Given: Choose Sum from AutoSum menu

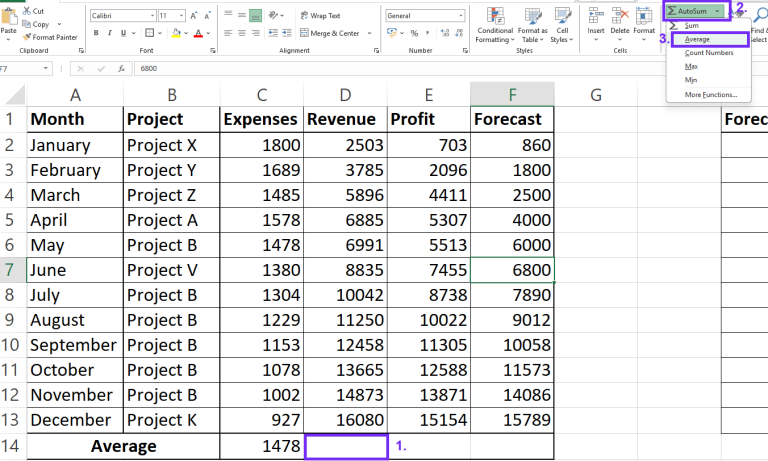Looking at the screenshot, I should [x=692, y=25].
